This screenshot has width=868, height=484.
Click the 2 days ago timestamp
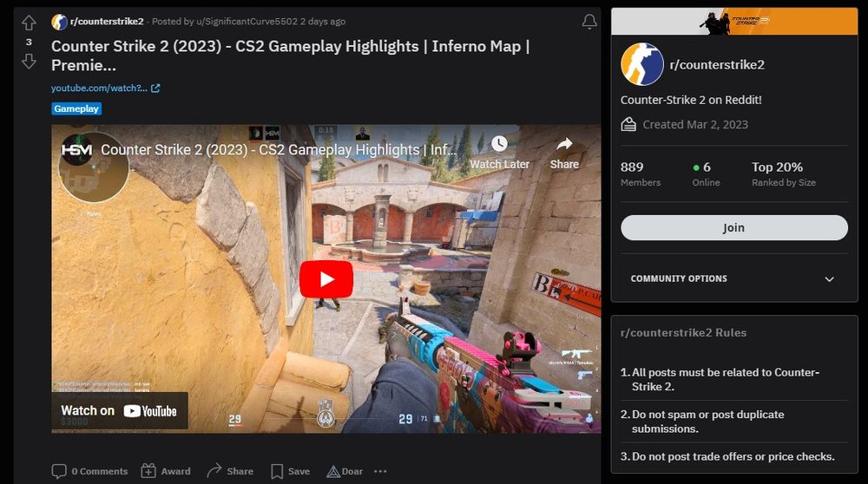(x=323, y=22)
